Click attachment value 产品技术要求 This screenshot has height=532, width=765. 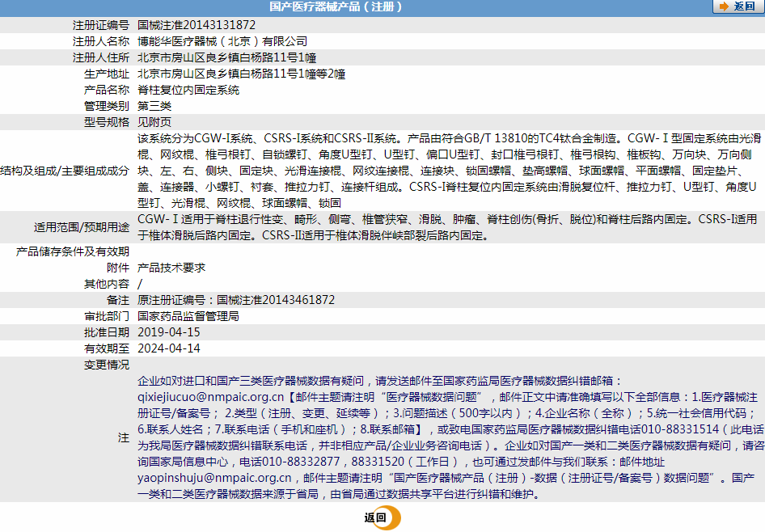pos(171,268)
